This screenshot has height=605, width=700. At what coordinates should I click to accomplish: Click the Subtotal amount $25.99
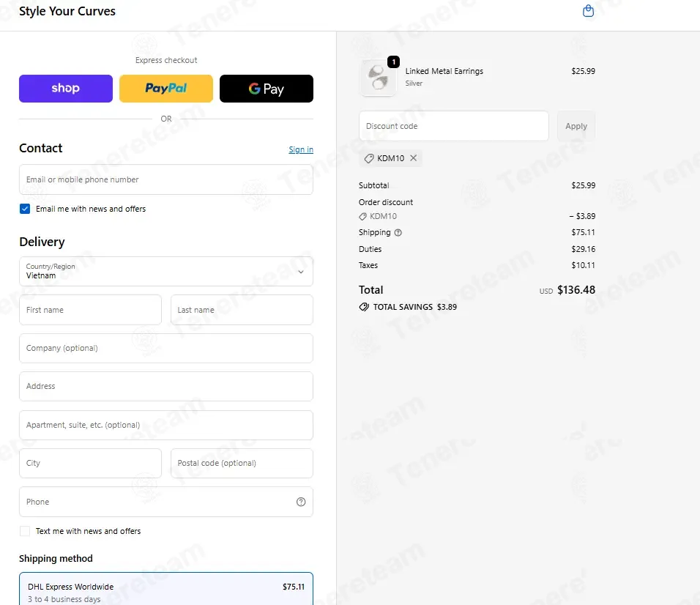583,185
